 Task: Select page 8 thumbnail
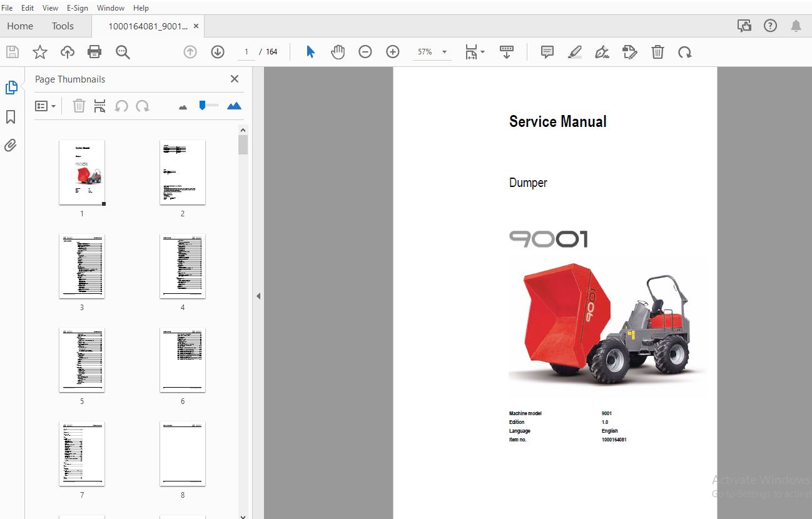pos(183,454)
